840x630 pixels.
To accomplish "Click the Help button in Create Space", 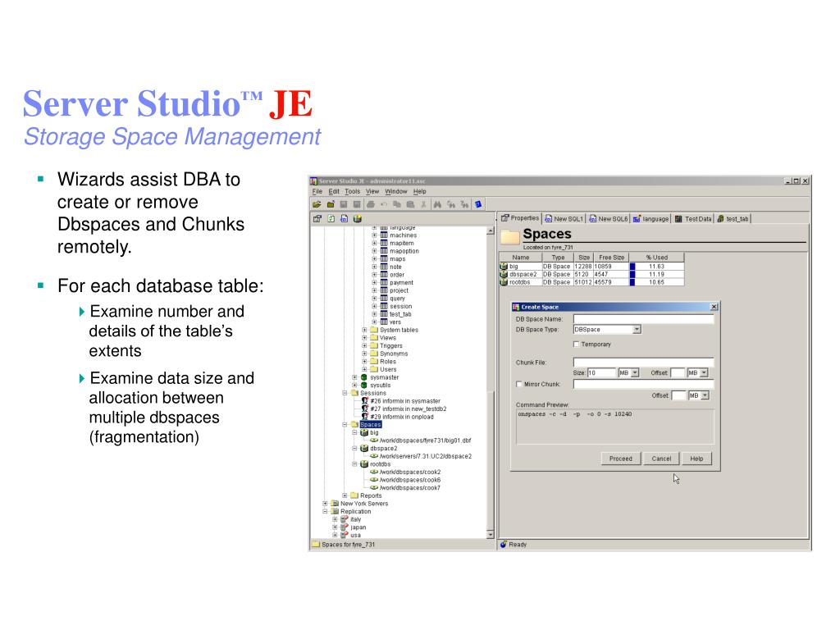I will pos(696,459).
